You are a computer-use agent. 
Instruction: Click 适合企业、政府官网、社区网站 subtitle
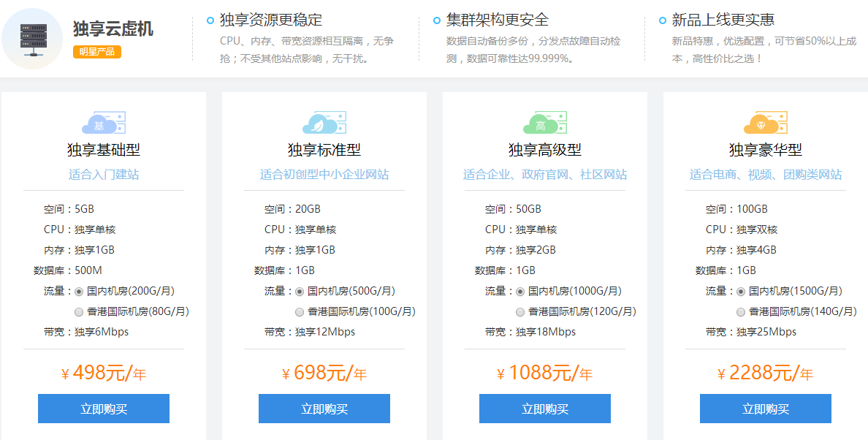pyautogui.click(x=545, y=175)
